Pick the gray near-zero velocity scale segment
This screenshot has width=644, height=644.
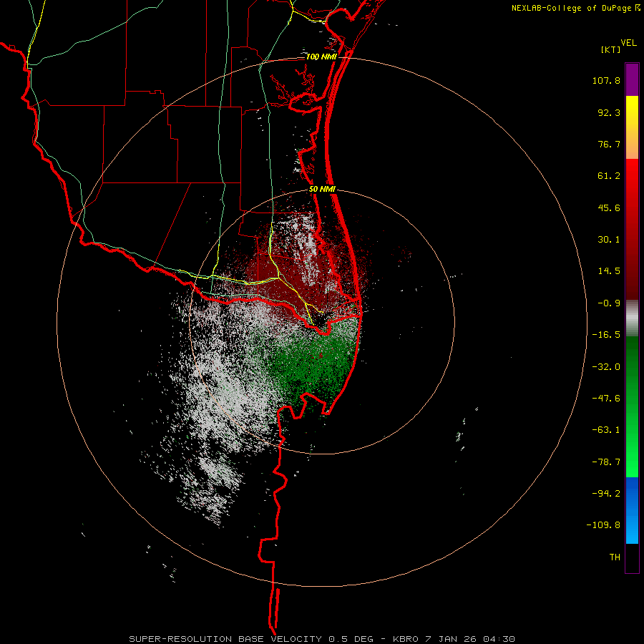(632, 318)
